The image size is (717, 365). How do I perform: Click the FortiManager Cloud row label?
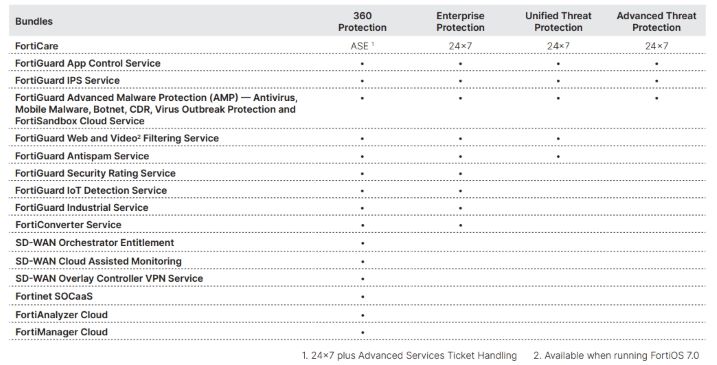tap(62, 332)
